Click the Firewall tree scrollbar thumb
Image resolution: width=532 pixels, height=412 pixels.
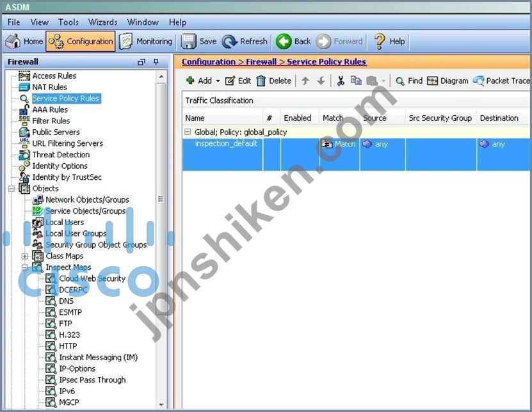pos(161,200)
